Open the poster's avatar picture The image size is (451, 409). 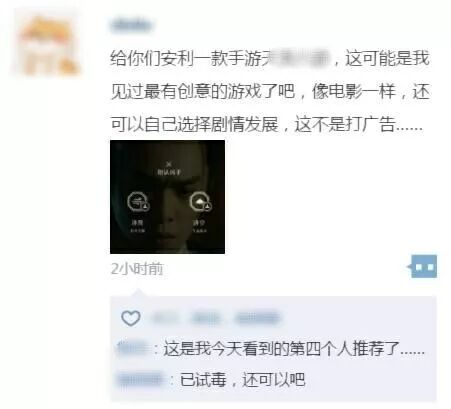[x=47, y=43]
